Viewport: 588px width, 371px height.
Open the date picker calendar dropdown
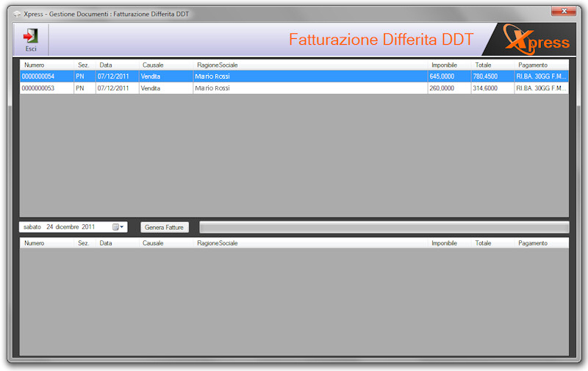118,227
